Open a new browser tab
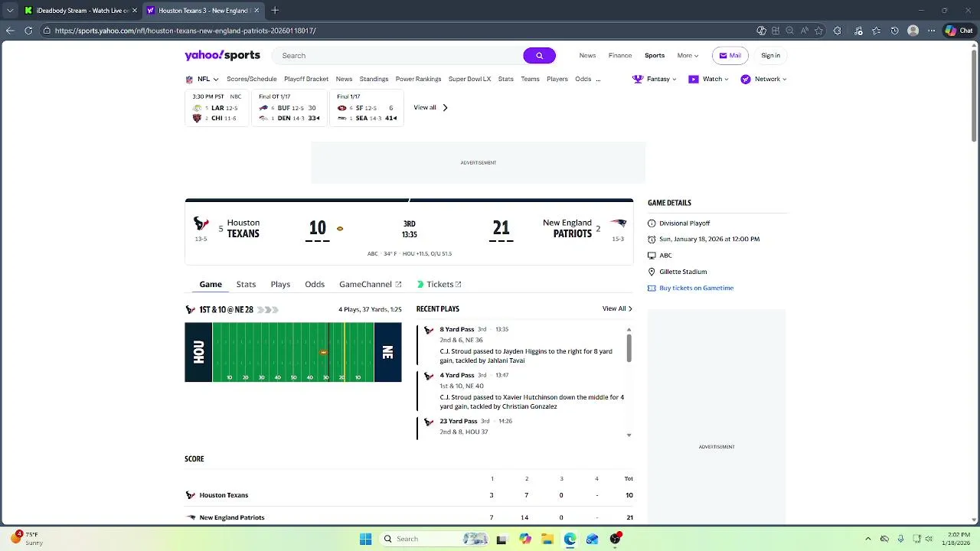 [x=275, y=10]
